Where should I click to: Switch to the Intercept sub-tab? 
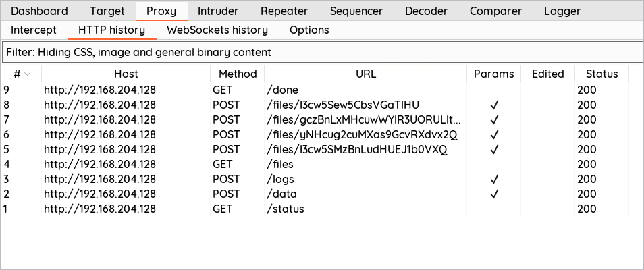click(34, 30)
